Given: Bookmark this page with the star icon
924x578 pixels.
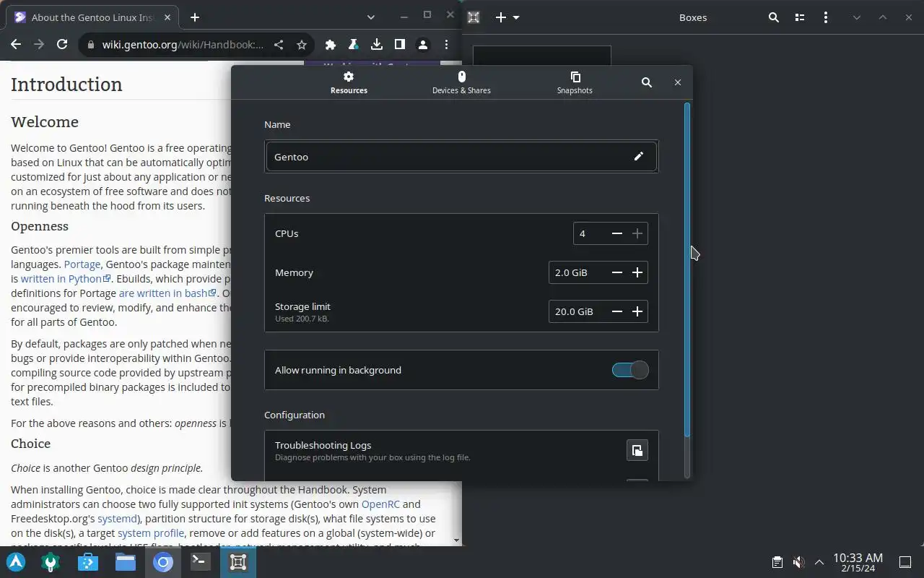Looking at the screenshot, I should pyautogui.click(x=302, y=45).
